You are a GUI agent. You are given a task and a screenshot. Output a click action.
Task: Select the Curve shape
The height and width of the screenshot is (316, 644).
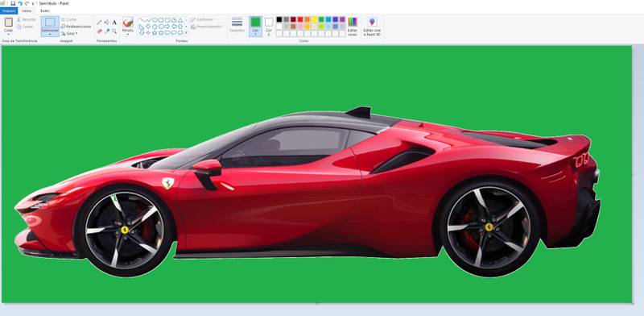(148, 19)
